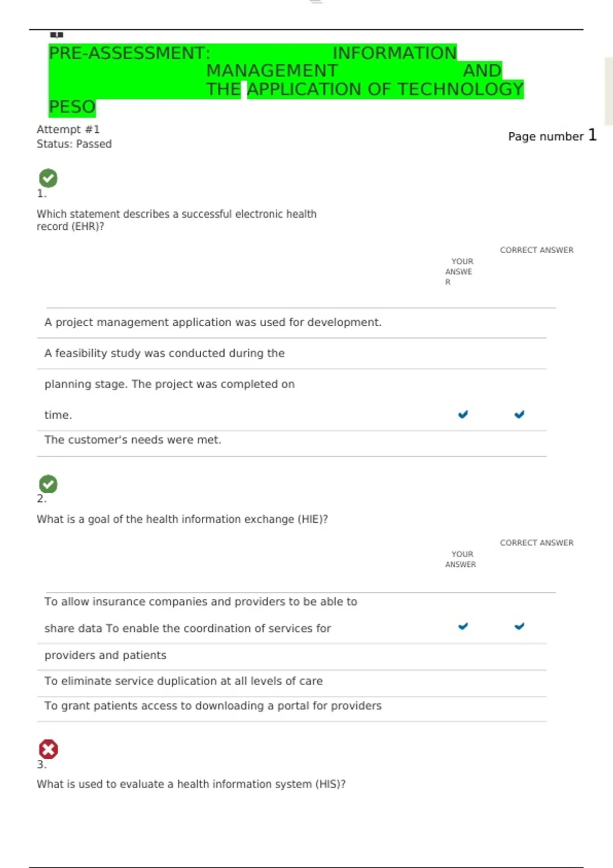The height and width of the screenshot is (868, 613).
Task: Click the small book icon above the title
Action: click(x=57, y=35)
